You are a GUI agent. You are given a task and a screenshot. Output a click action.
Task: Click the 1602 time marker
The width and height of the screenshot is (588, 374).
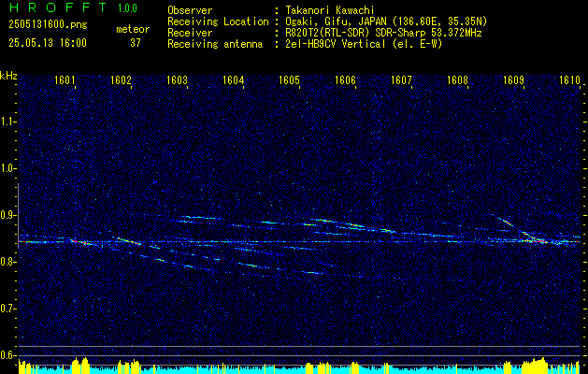[121, 80]
